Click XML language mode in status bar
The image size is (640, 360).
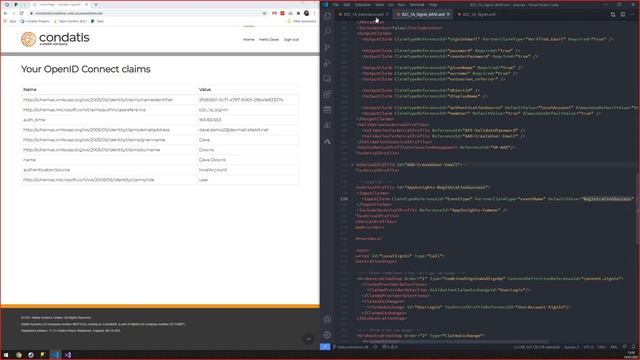point(614,347)
